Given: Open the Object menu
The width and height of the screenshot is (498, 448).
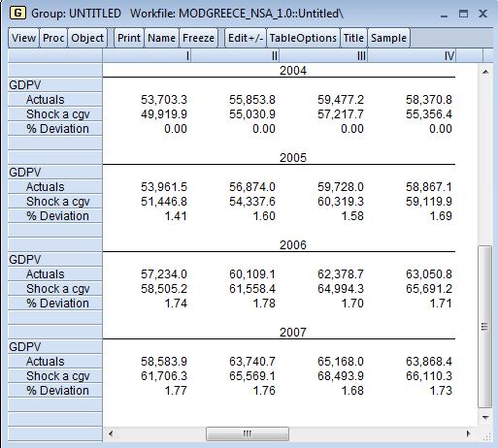Looking at the screenshot, I should pos(87,38).
